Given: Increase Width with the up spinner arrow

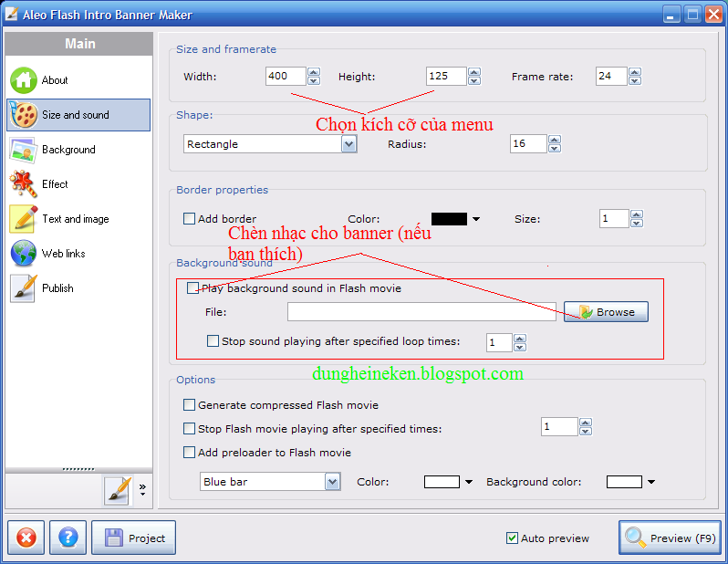Looking at the screenshot, I should [314, 72].
